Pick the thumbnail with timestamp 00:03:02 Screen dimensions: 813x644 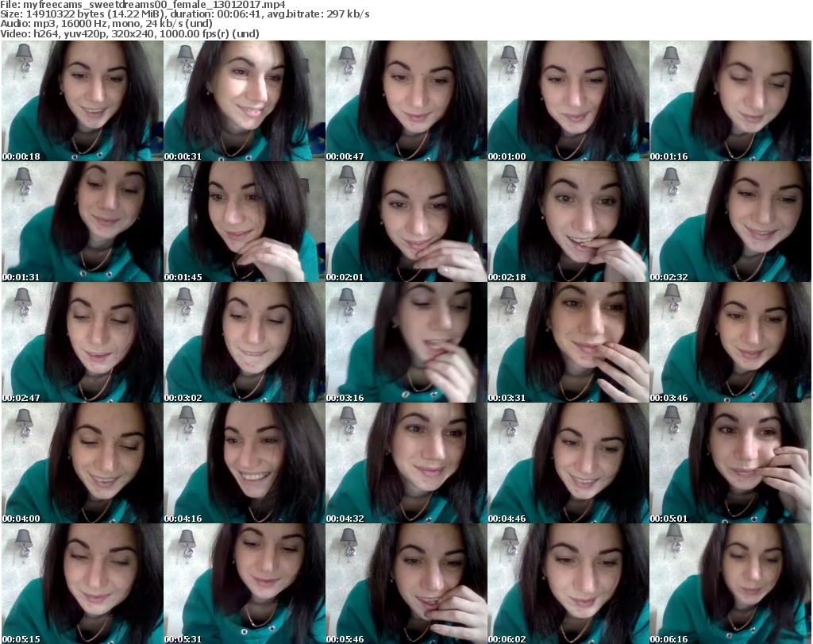245,343
